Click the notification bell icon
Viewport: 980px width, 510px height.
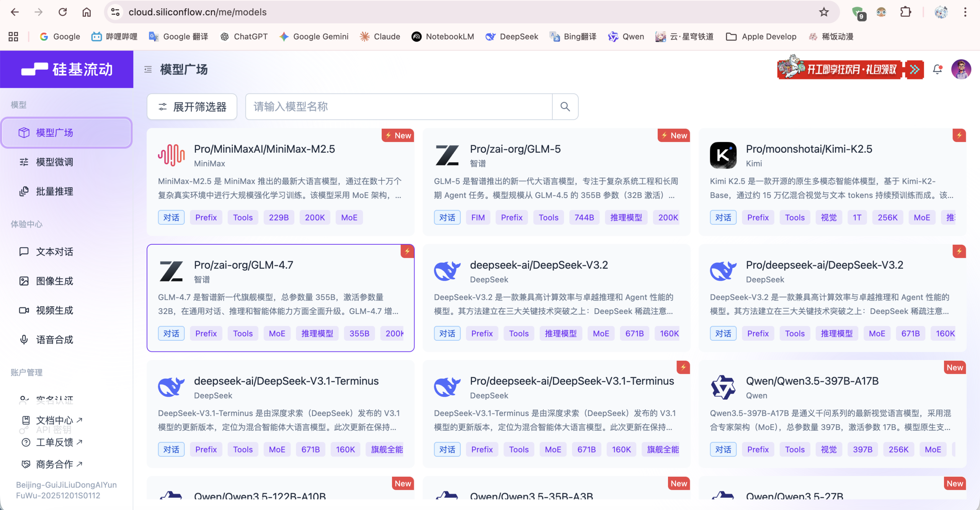(937, 69)
